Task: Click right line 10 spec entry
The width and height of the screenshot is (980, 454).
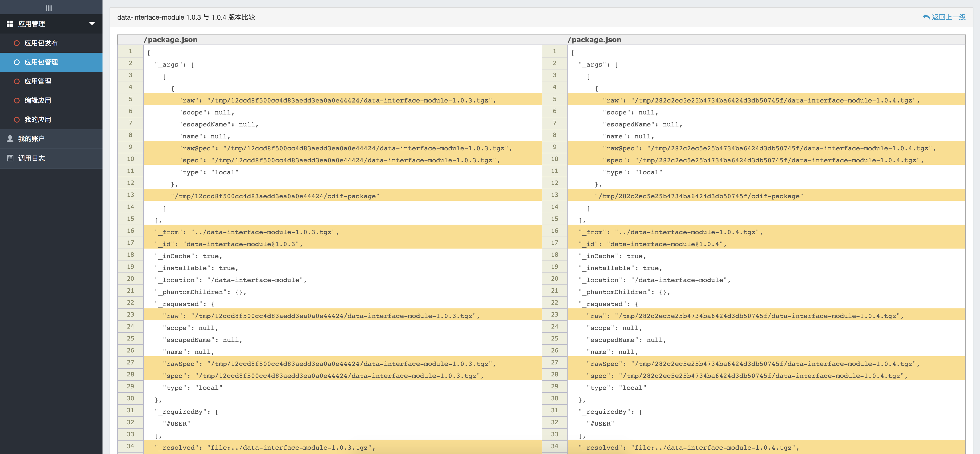Action: [763, 160]
